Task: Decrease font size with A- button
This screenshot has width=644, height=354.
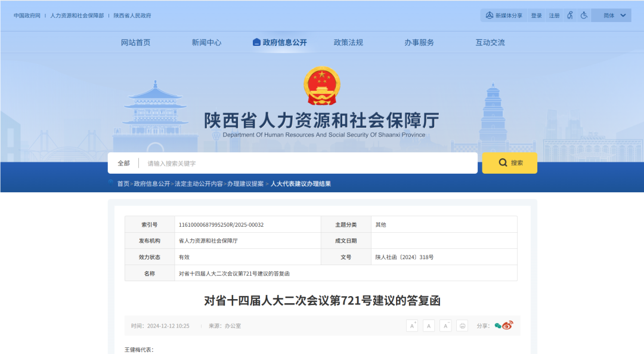Action: coord(445,325)
